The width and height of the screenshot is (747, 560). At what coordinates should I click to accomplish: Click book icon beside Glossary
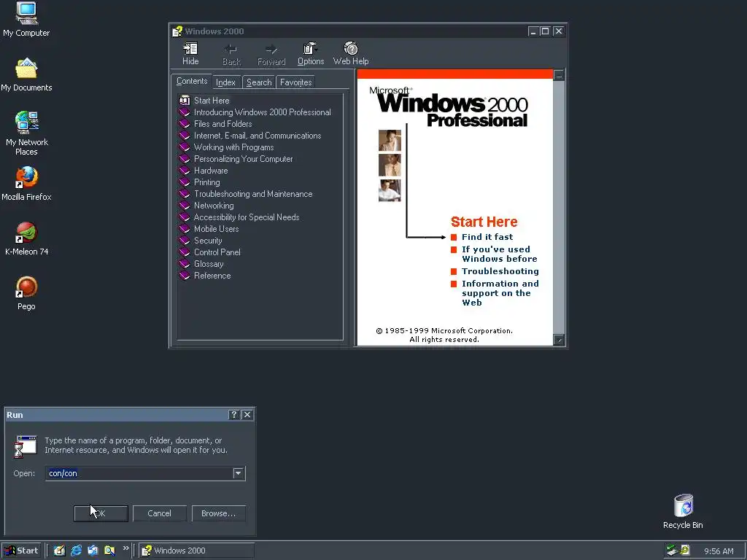[x=185, y=264]
